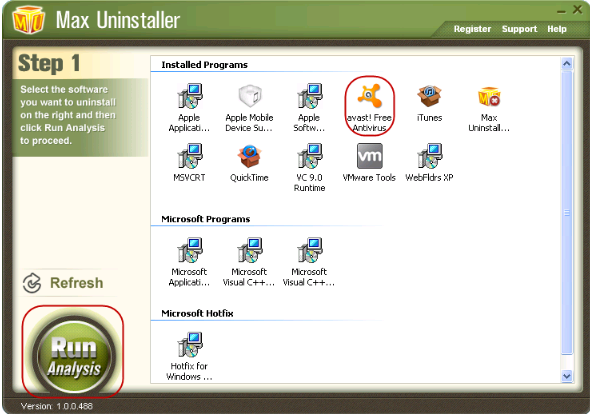
Task: Click the scrollbar up arrow
Action: tap(567, 64)
